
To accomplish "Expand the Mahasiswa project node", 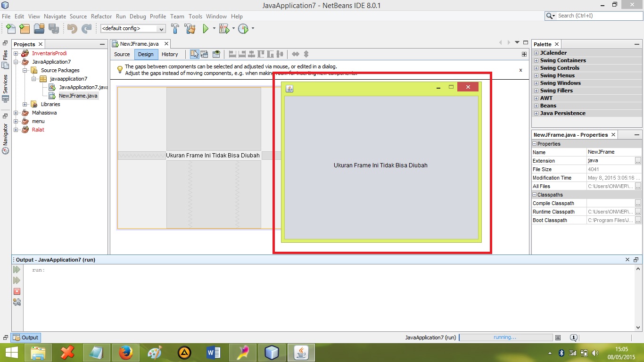I will click(16, 113).
